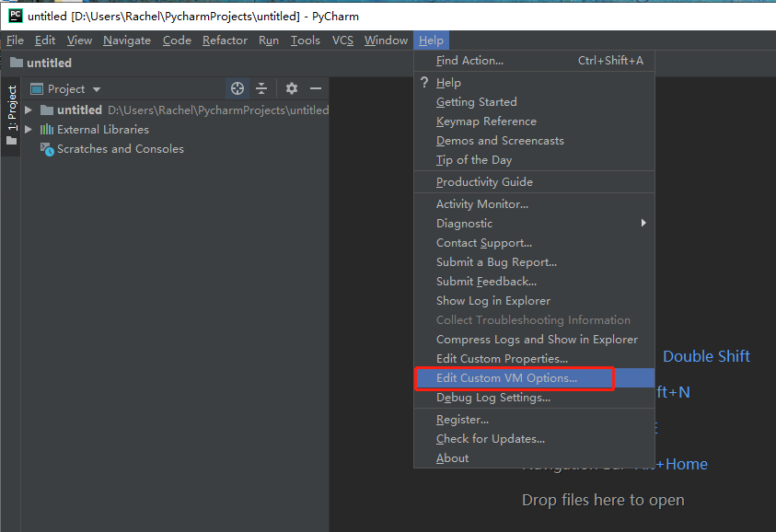Open Productivity Guide
This screenshot has width=776, height=532.
[535, 181]
